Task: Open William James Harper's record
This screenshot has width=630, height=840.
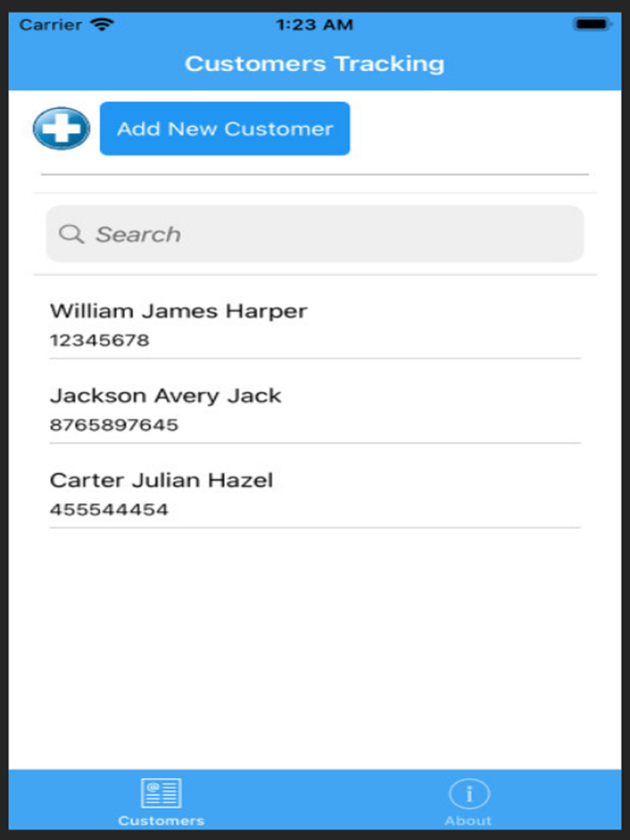Action: pos(178,310)
